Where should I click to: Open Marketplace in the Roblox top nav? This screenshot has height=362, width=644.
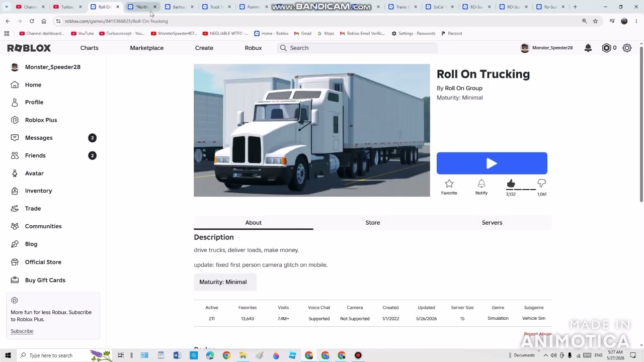[x=146, y=48]
